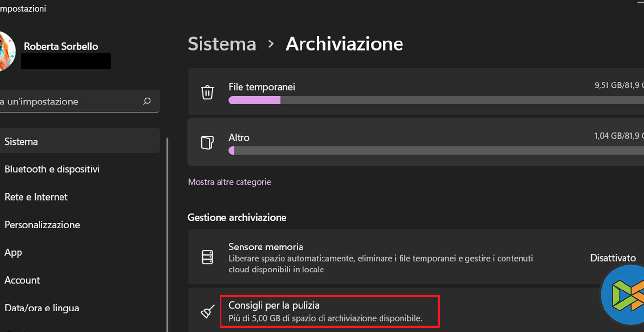The image size is (644, 332).
Task: Navigate to Account settings
Action: click(22, 280)
